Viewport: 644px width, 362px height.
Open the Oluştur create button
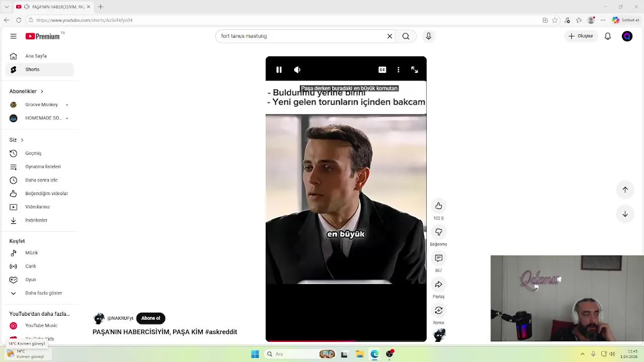pyautogui.click(x=581, y=36)
